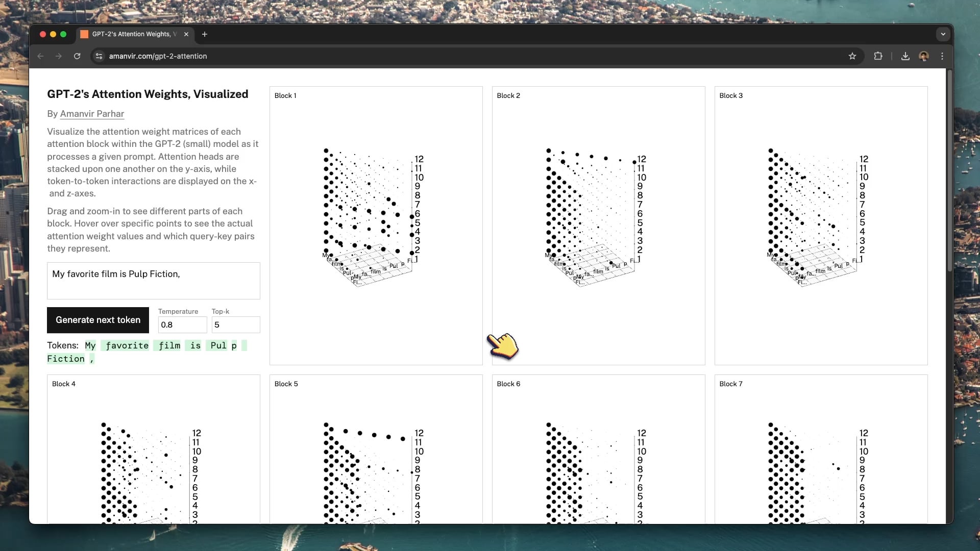Click the Top-k input field
This screenshot has height=551, width=980.
point(236,324)
